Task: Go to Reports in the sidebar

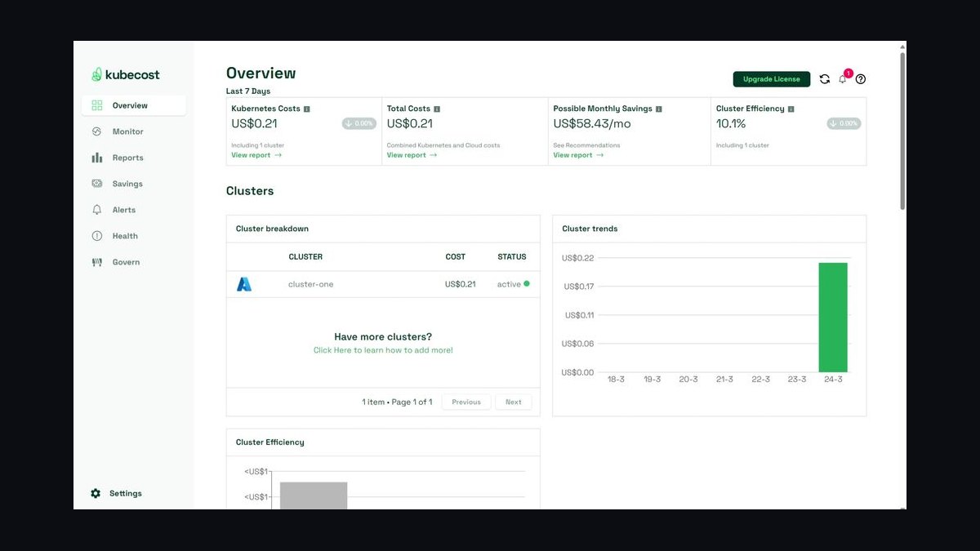Action: (133, 158)
